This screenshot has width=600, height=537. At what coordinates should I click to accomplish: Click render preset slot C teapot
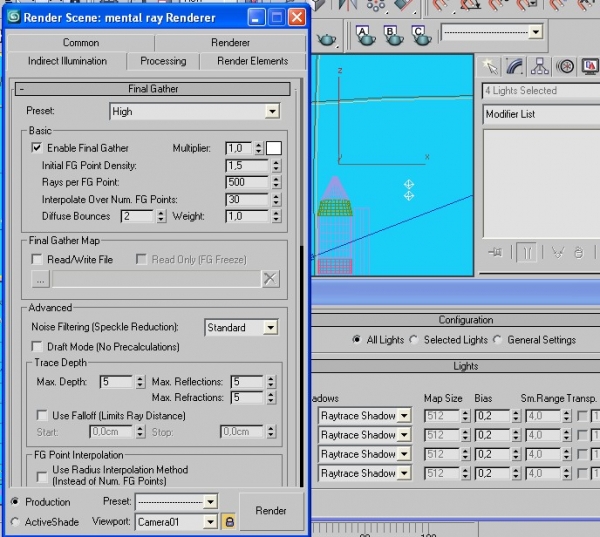pos(421,36)
